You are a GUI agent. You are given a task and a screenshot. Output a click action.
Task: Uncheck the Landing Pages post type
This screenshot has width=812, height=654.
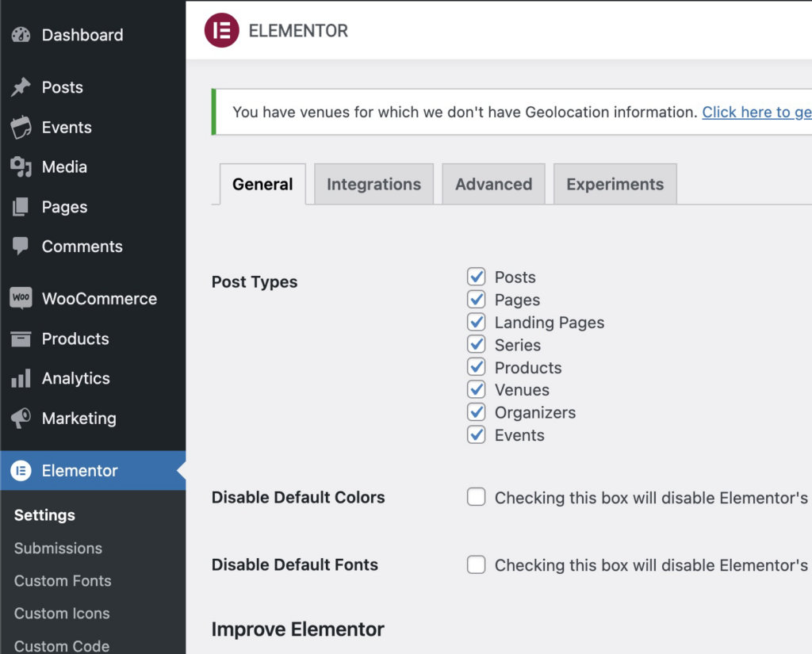(x=476, y=322)
